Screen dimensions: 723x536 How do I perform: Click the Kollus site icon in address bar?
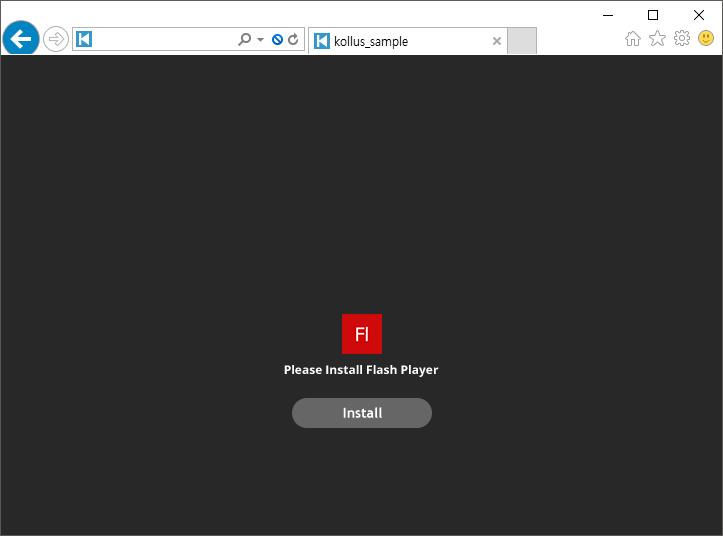click(84, 39)
